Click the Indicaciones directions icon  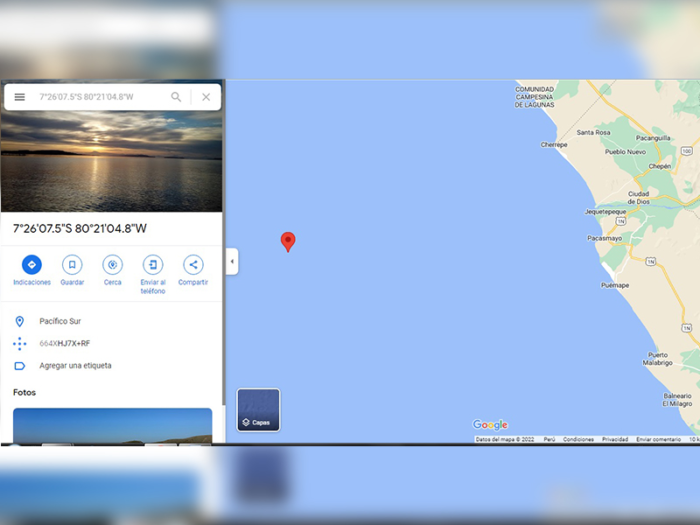(32, 265)
